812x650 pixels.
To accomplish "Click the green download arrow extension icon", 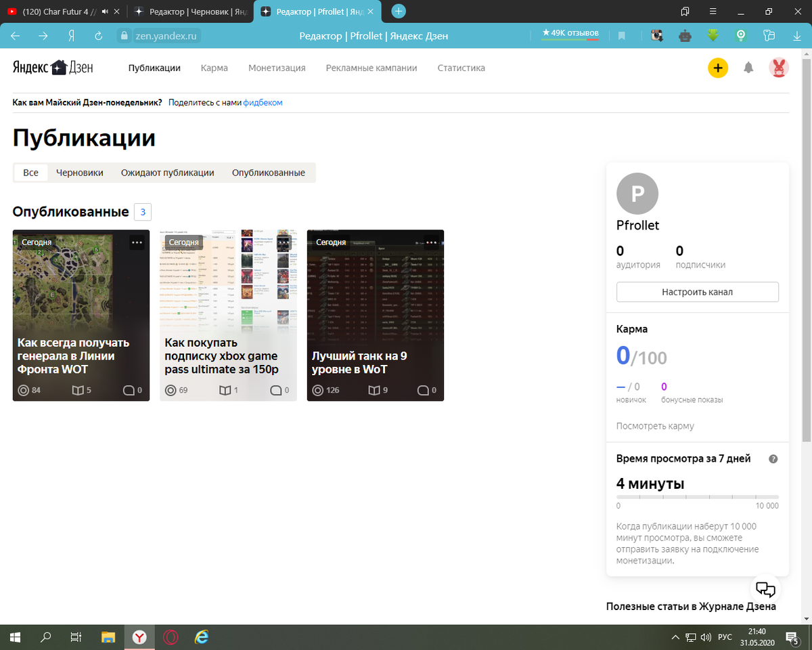I will [x=713, y=36].
